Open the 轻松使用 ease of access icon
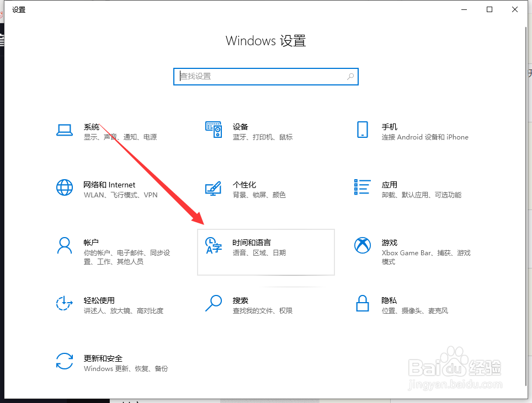532x403 pixels. tap(65, 303)
